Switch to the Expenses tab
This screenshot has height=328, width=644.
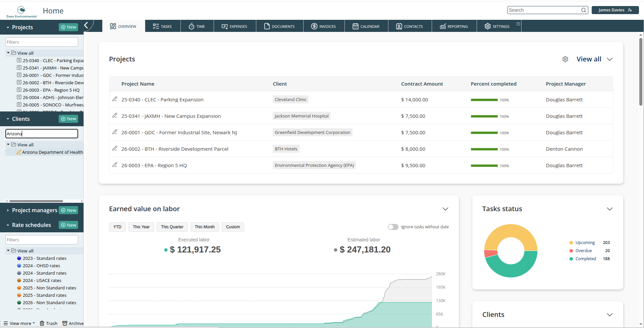(x=234, y=26)
